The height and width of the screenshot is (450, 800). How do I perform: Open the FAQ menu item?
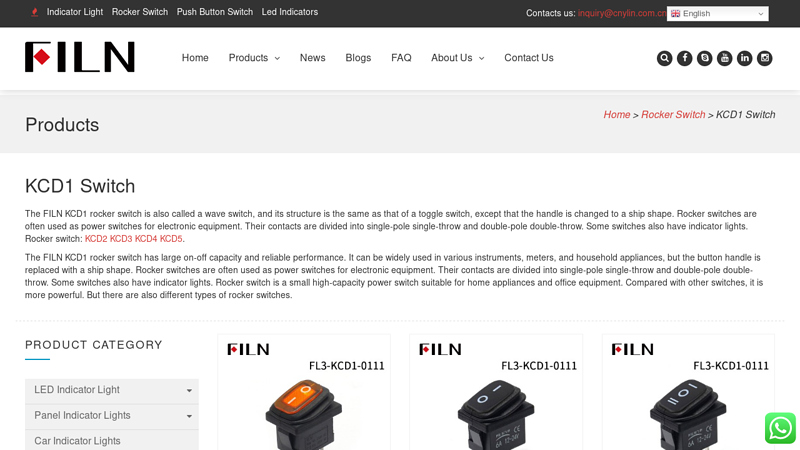point(401,58)
